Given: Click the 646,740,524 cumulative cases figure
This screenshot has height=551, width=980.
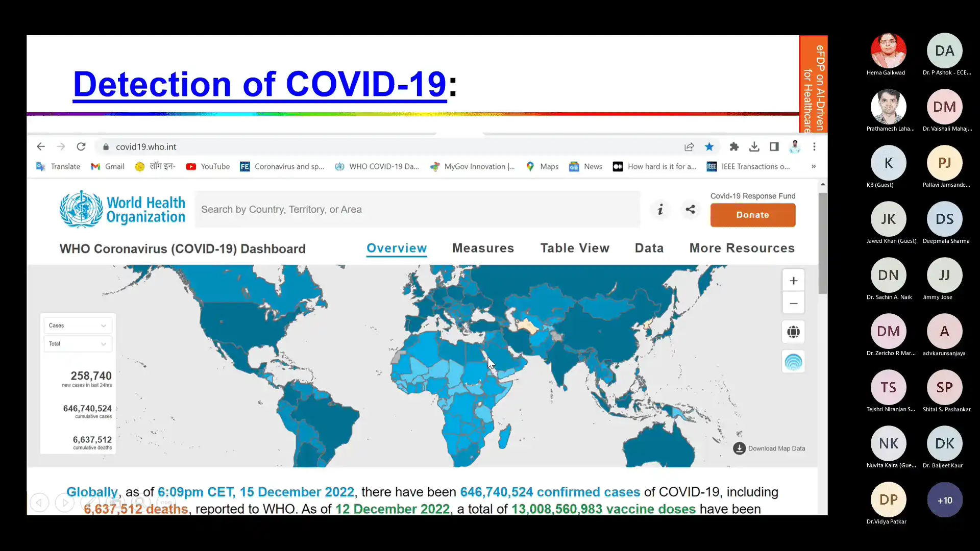Looking at the screenshot, I should tap(87, 409).
